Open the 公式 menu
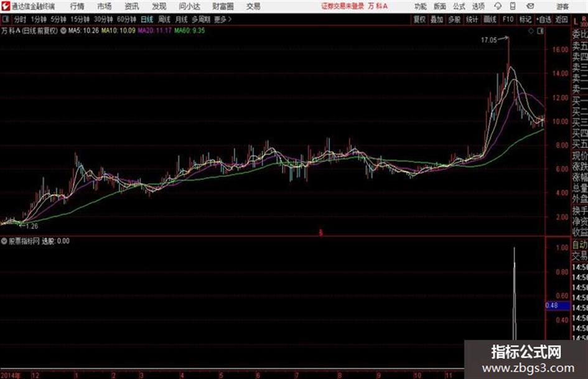The width and height of the screenshot is (588, 379). pos(459,6)
